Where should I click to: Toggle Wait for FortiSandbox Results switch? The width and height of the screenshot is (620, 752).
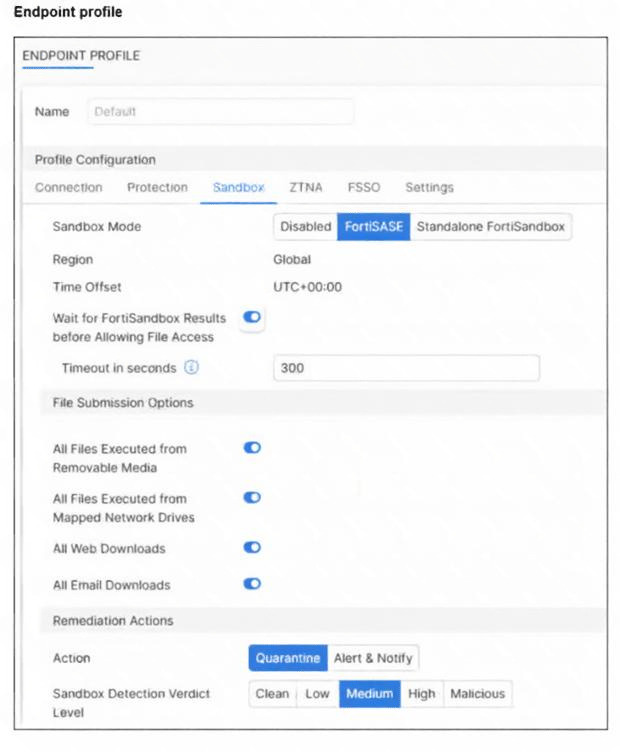pyautogui.click(x=251, y=317)
